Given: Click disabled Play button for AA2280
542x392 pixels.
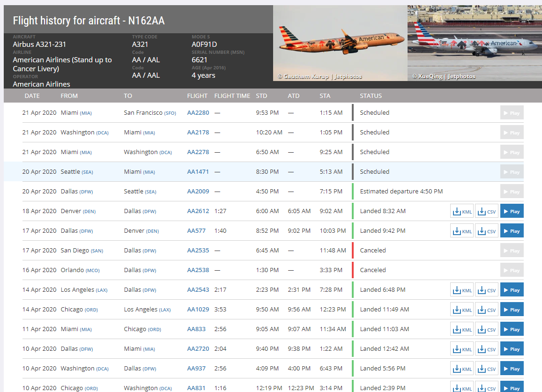Looking at the screenshot, I should 512,113.
